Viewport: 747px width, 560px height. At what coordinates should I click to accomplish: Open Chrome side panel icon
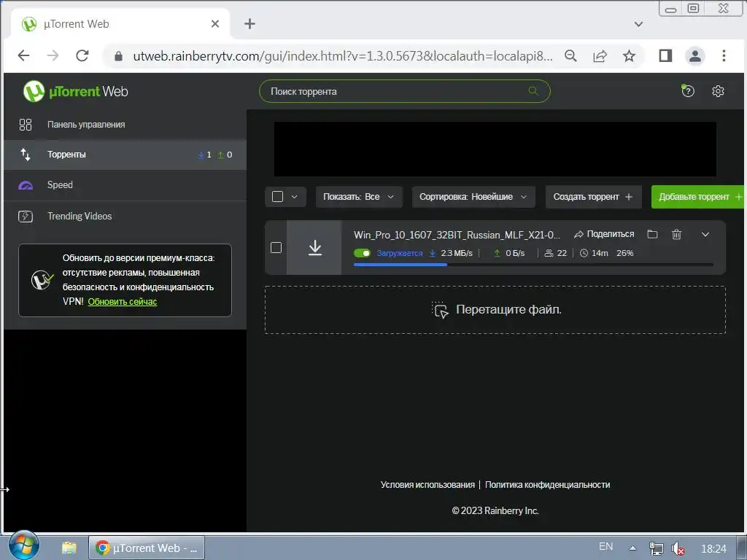click(665, 55)
